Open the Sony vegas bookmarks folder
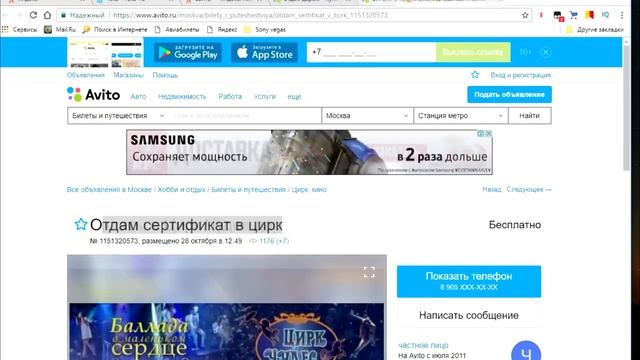This screenshot has width=640, height=360. pos(265,29)
